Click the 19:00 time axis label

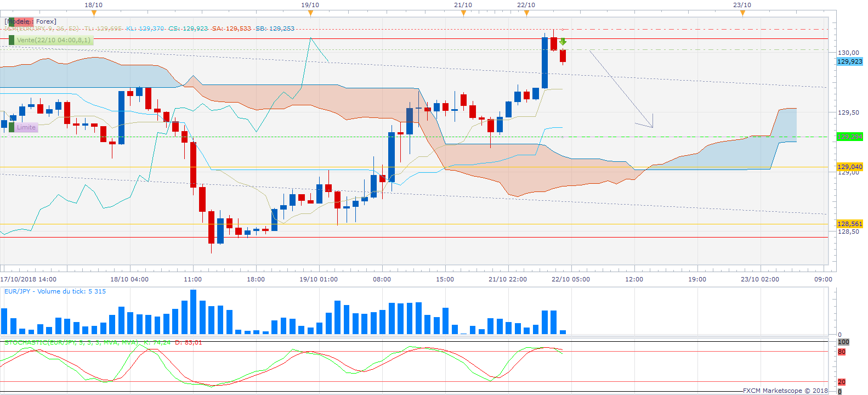pos(697,279)
